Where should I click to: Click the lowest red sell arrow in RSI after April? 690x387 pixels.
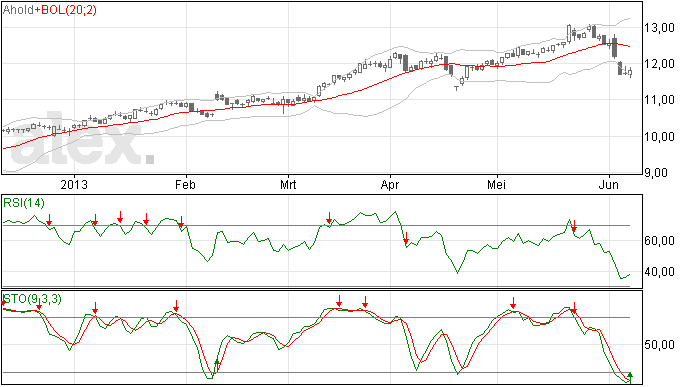coord(406,238)
